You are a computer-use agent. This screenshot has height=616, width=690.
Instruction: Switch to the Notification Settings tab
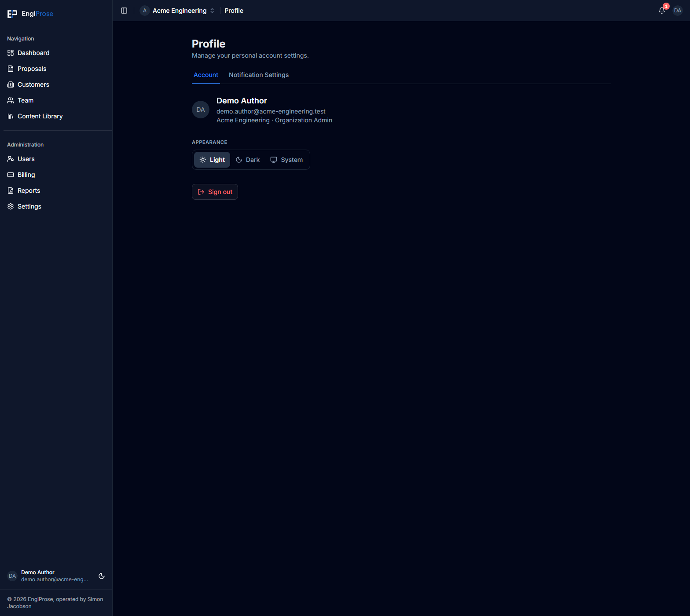(x=259, y=75)
